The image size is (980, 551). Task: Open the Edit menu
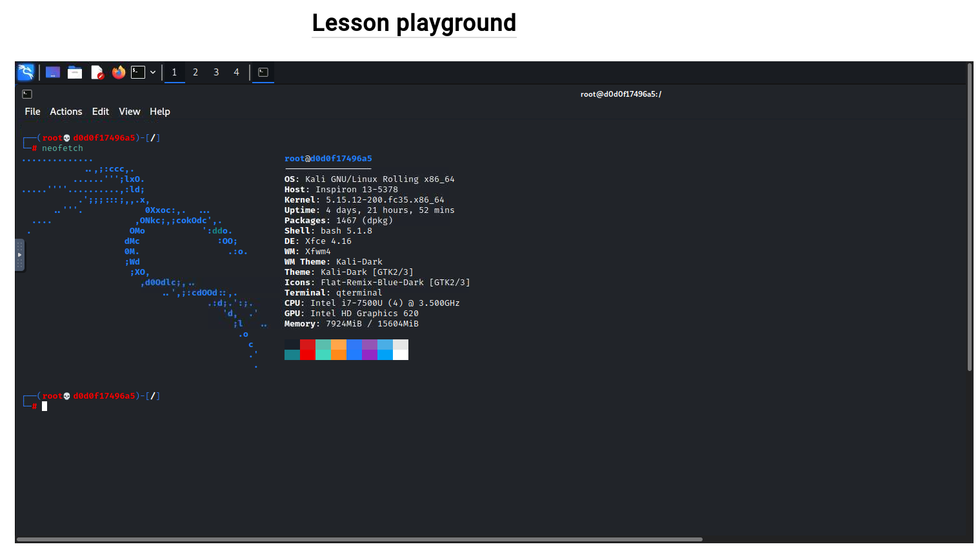tap(101, 112)
